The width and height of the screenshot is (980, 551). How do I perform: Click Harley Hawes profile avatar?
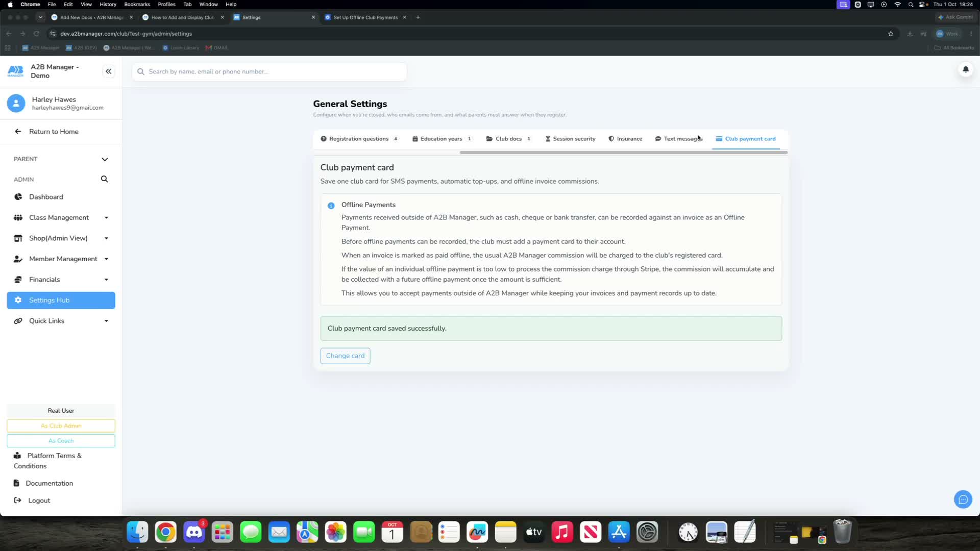tap(16, 103)
